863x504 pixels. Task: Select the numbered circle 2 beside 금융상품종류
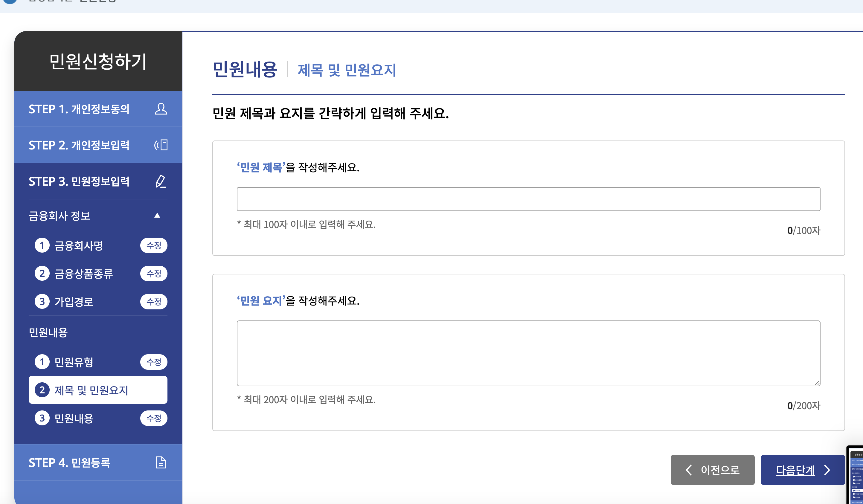42,273
